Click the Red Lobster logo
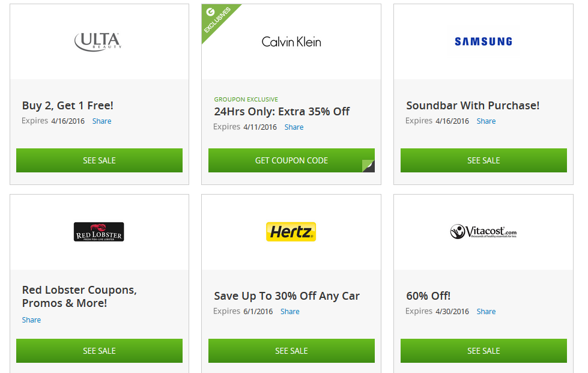The height and width of the screenshot is (373, 588). 99,232
